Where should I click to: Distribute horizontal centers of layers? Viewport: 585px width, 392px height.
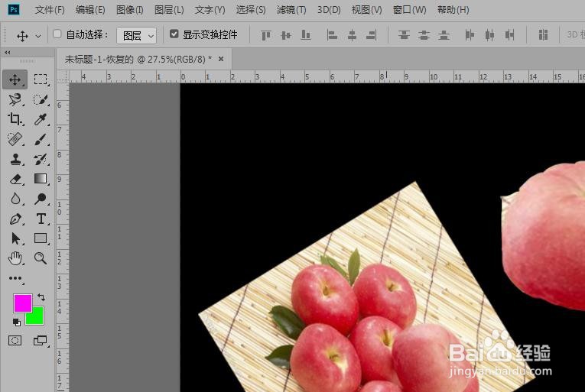(489, 35)
